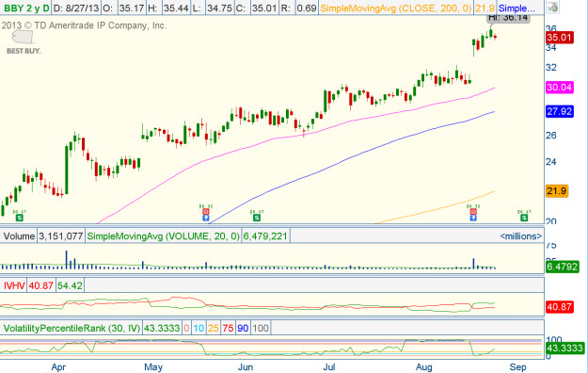The width and height of the screenshot is (588, 373).
Task: Click the Sep label on time axis
Action: click(x=517, y=367)
